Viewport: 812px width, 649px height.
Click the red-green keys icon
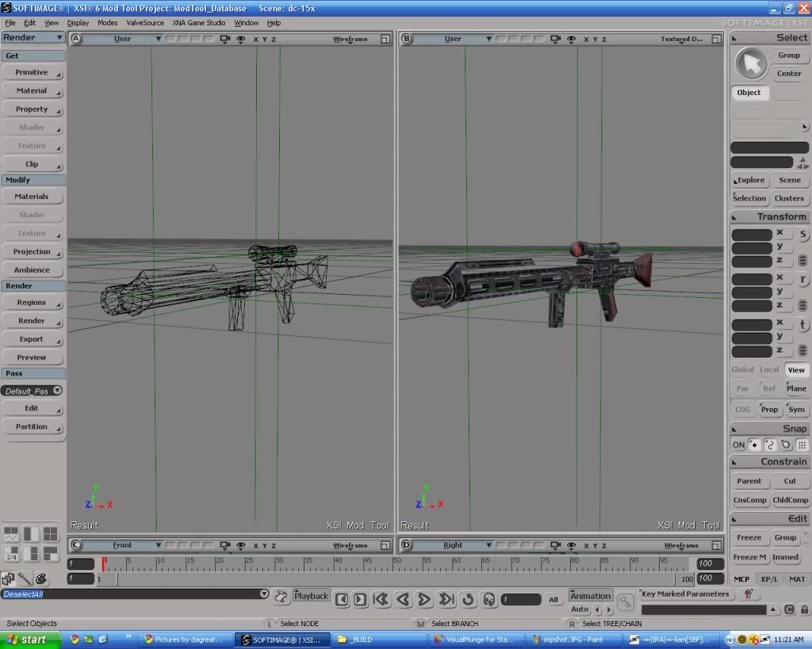pyautogui.click(x=749, y=594)
